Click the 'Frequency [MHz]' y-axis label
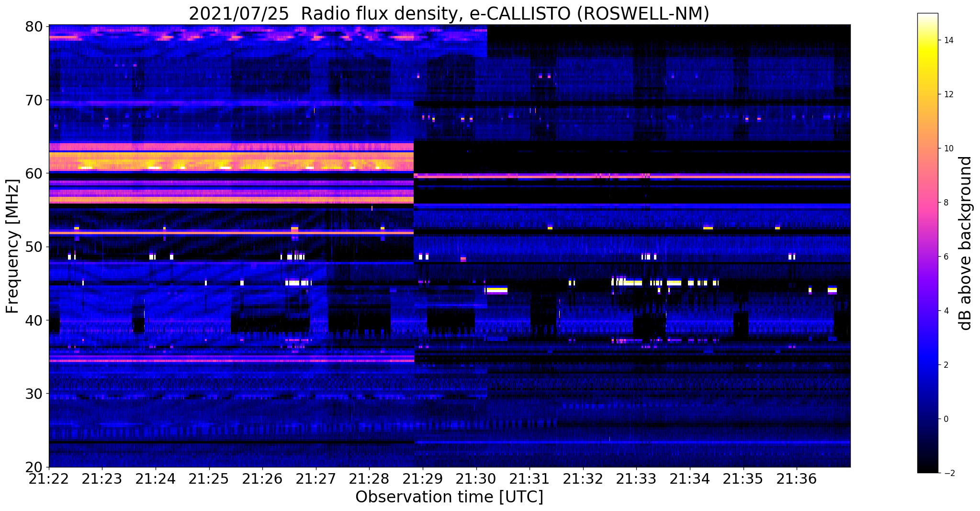The height and width of the screenshot is (511, 980). coord(12,246)
